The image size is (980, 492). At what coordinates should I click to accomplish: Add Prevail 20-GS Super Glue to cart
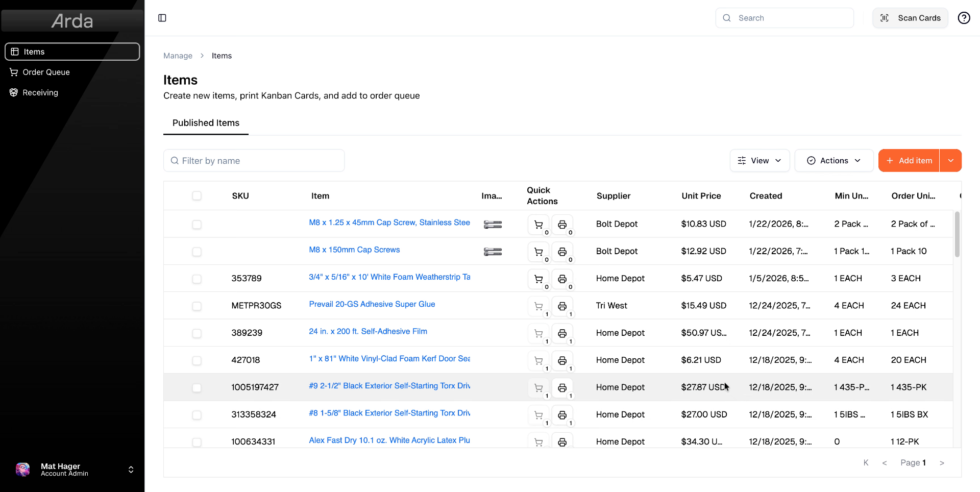pyautogui.click(x=538, y=306)
